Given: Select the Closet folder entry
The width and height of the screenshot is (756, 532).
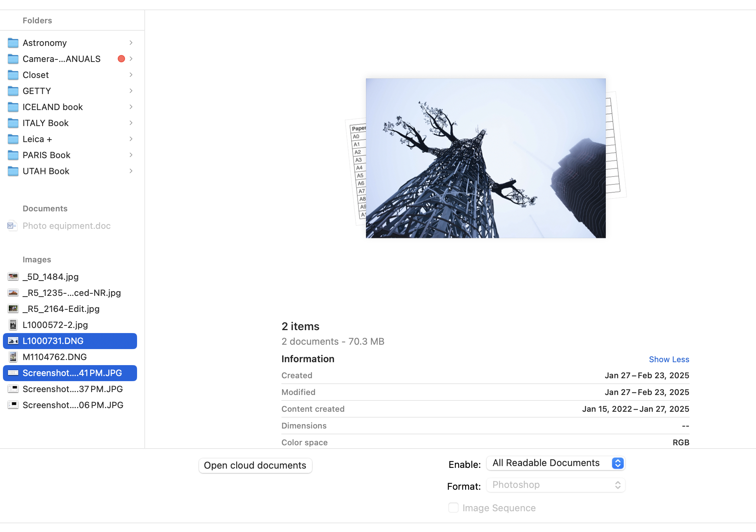Looking at the screenshot, I should [x=36, y=75].
